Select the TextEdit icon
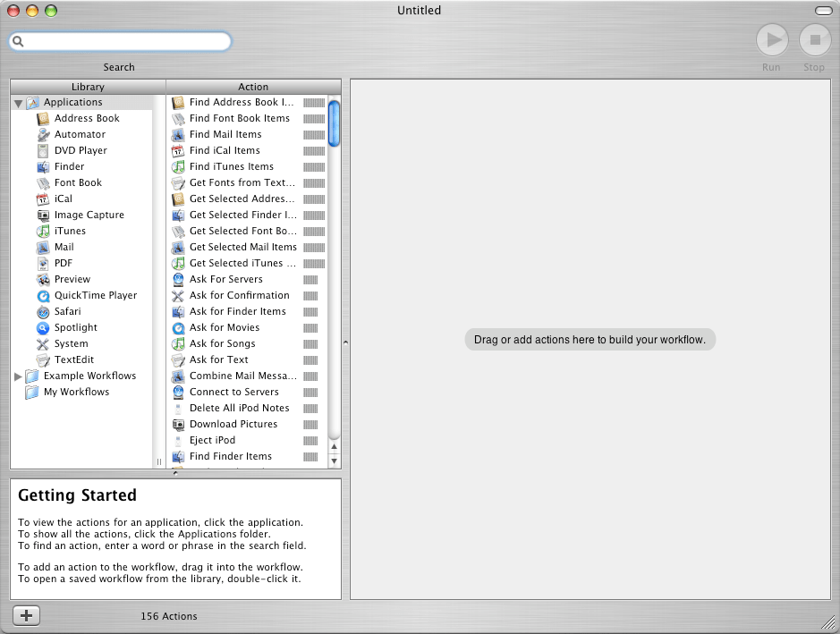 click(x=43, y=359)
